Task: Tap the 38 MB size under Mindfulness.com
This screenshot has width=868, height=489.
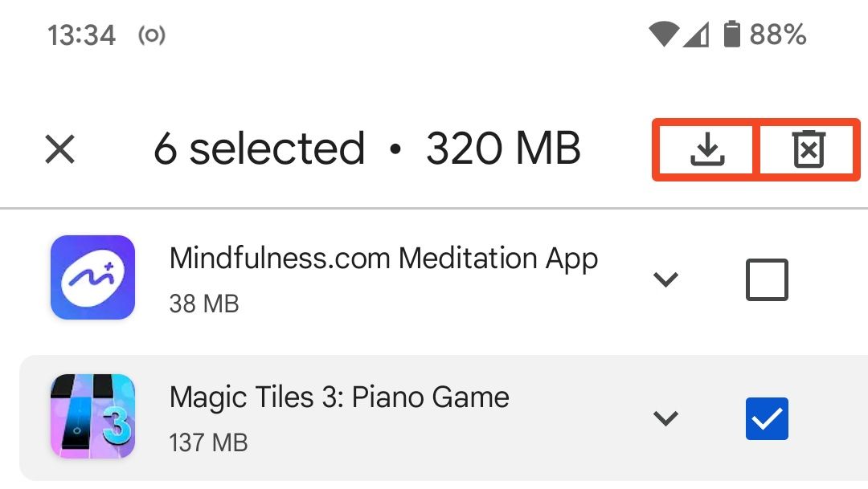Action: [204, 304]
